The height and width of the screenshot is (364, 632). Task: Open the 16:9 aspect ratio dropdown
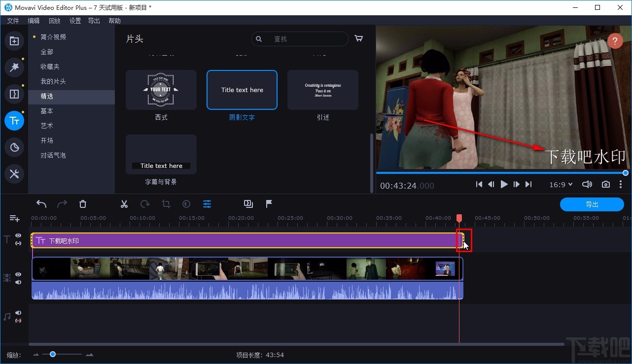[x=561, y=185]
